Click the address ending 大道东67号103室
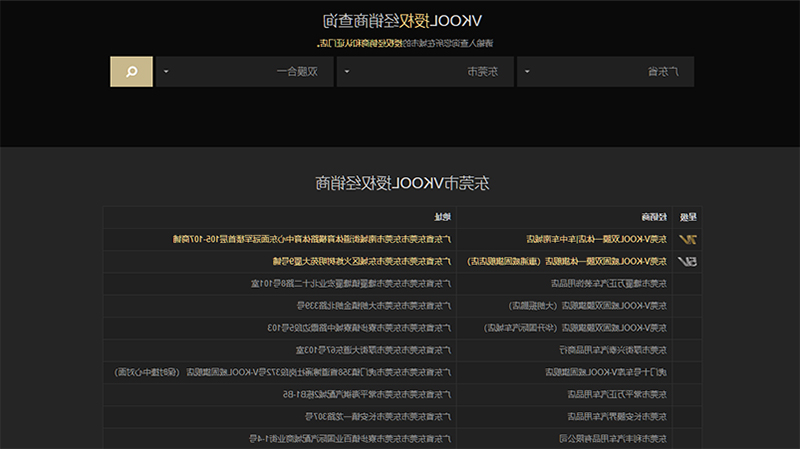 pos(373,350)
